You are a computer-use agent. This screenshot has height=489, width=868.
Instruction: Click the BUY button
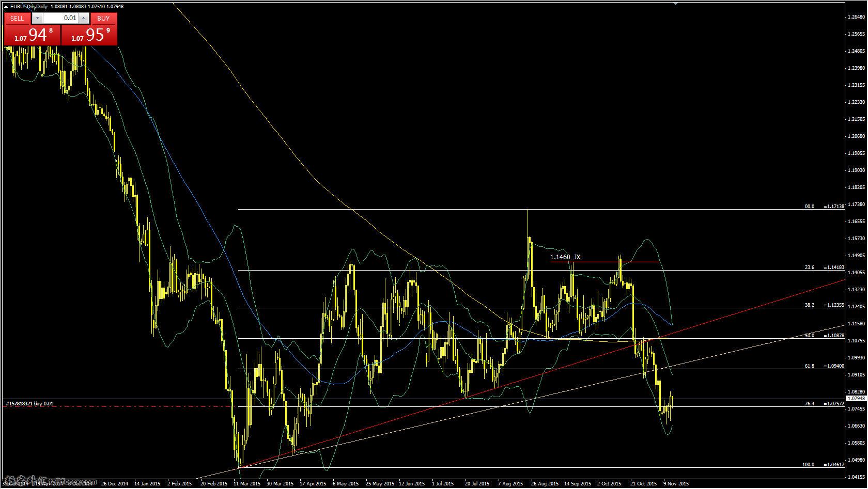coord(103,18)
